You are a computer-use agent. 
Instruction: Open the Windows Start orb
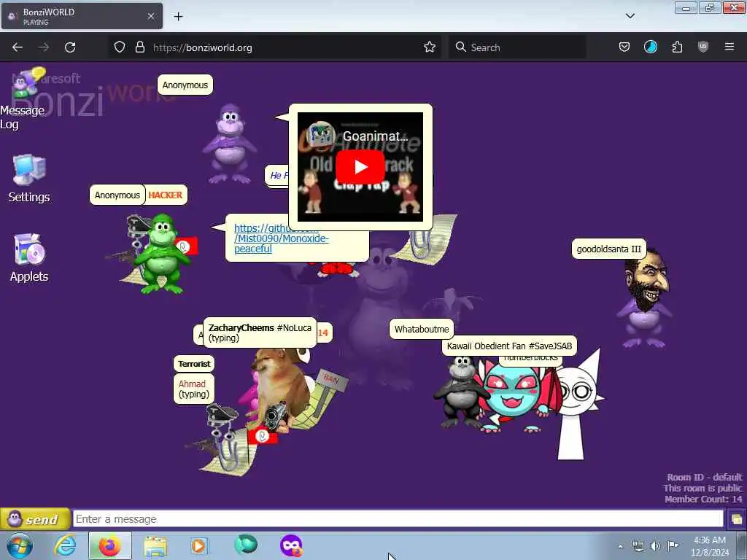click(20, 545)
